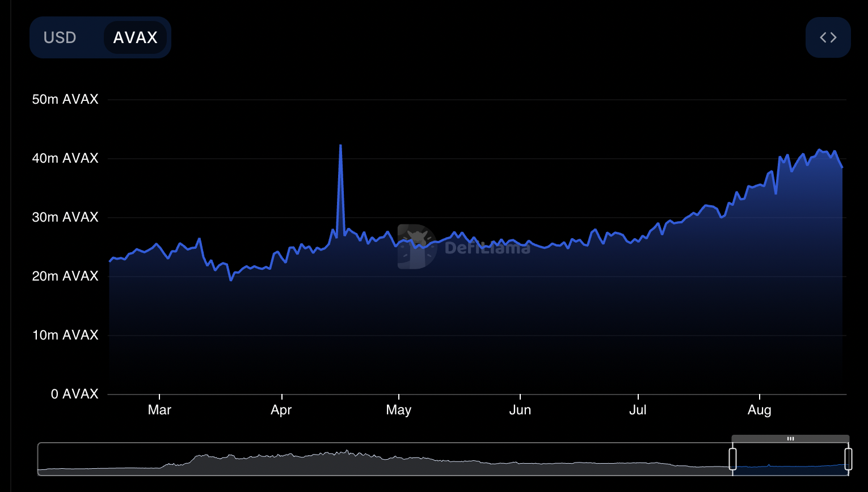
Task: Click the 40m AVAX axis label
Action: [x=65, y=158]
